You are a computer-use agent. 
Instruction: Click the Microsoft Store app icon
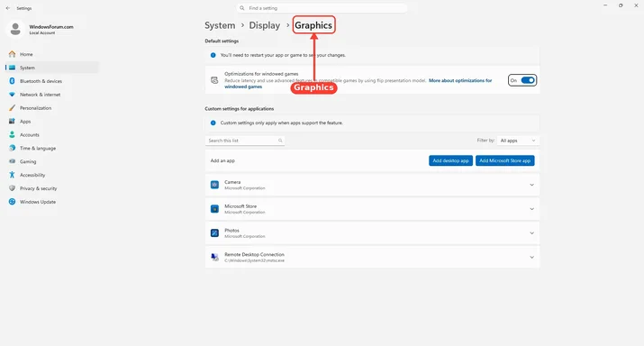click(x=214, y=209)
